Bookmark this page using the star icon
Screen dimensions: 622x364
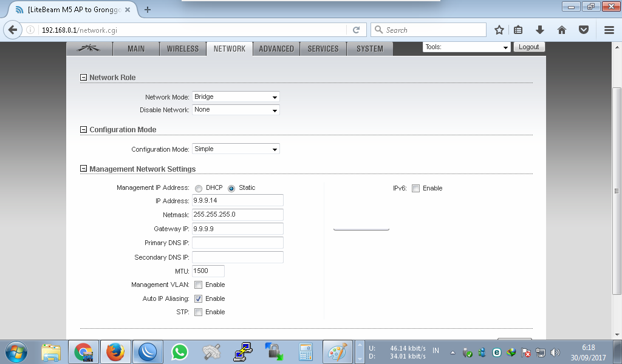pos(500,29)
